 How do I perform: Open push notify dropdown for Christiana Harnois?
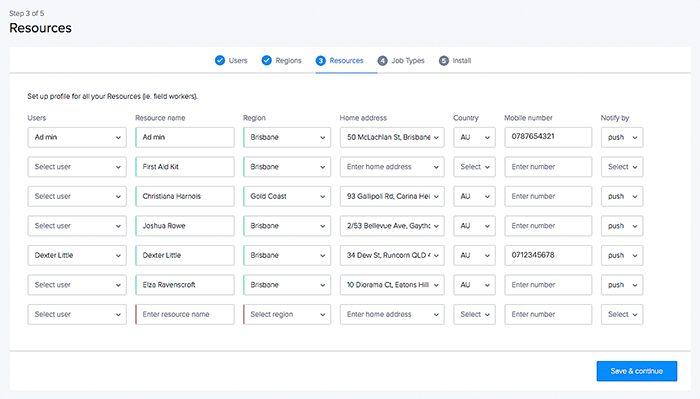click(x=622, y=196)
